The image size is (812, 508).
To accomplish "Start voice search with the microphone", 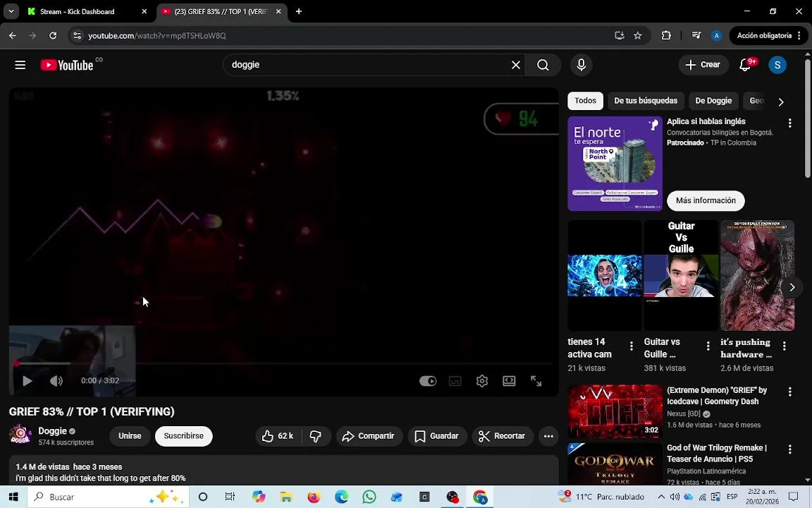I will pyautogui.click(x=581, y=65).
